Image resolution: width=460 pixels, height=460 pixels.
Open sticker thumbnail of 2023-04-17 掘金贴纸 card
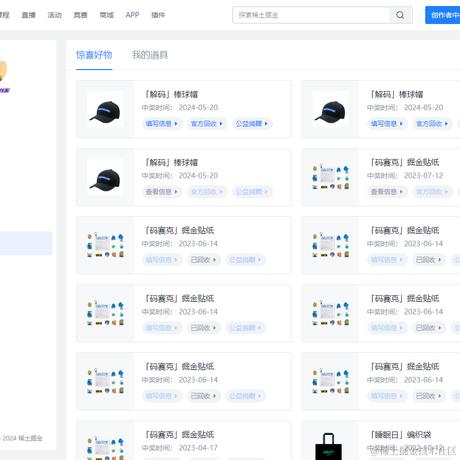[x=106, y=448]
